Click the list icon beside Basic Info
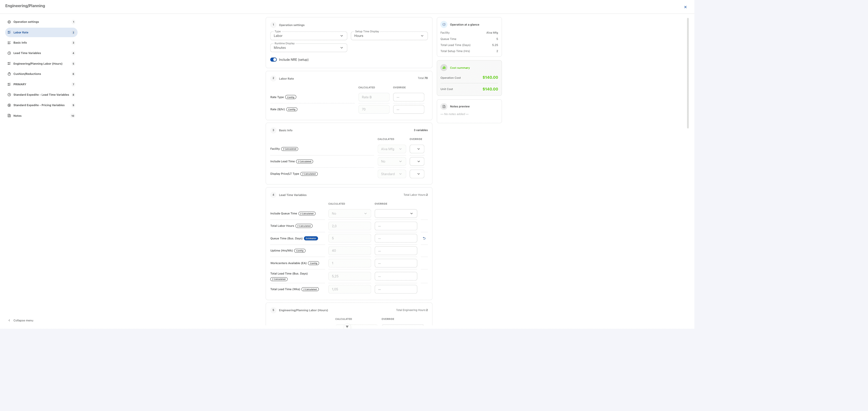The height and width of the screenshot is (411, 868). 9,43
